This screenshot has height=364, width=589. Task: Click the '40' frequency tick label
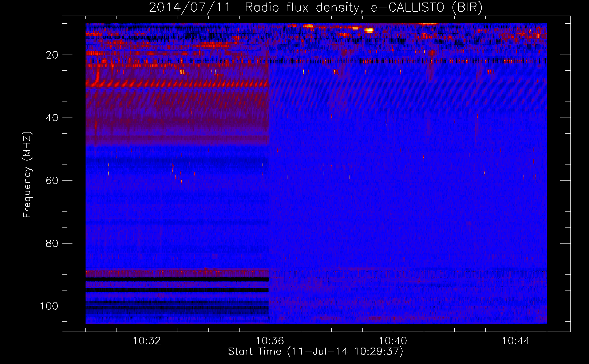52,118
